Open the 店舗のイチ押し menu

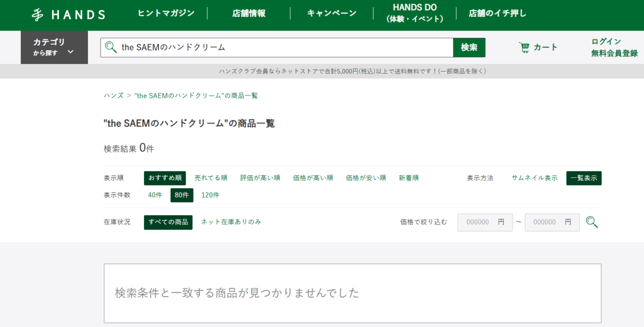pos(498,14)
